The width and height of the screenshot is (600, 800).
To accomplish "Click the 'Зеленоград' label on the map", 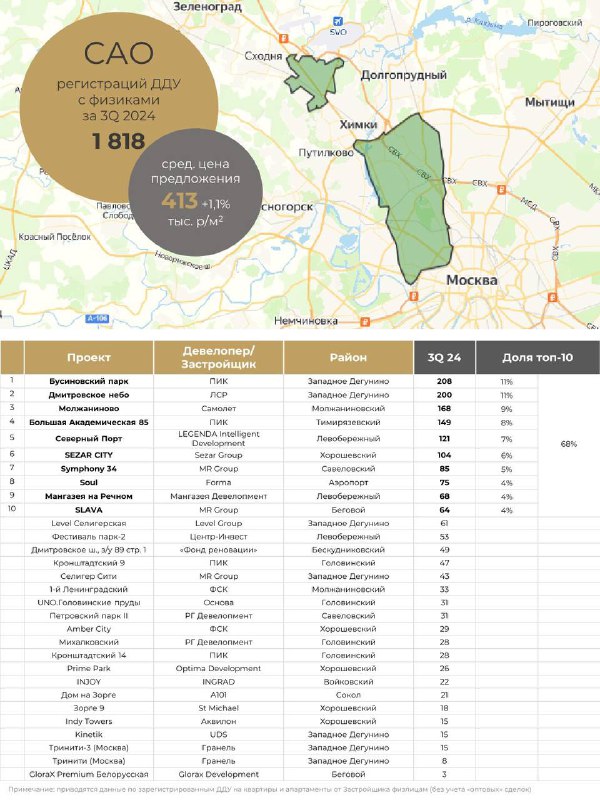I will [x=207, y=7].
